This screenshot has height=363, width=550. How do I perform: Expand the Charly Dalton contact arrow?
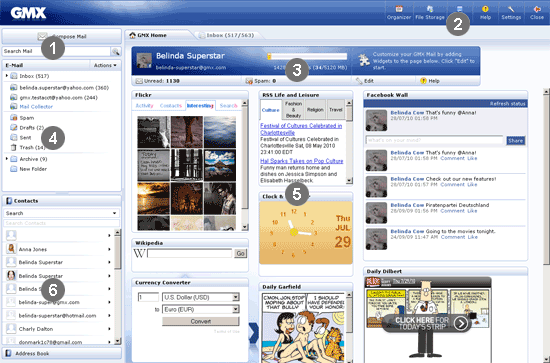click(109, 329)
